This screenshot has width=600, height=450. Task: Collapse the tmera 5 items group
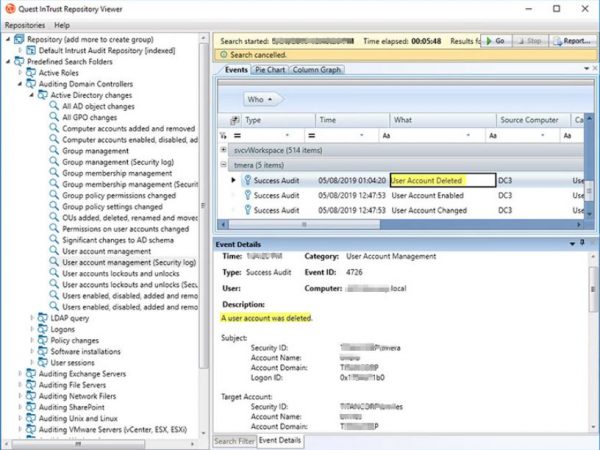[x=223, y=165]
